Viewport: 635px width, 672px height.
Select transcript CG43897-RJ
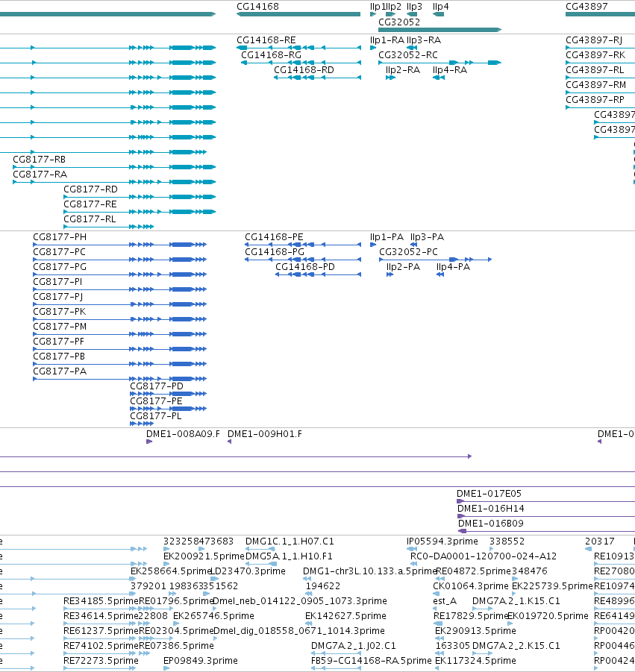tap(594, 40)
